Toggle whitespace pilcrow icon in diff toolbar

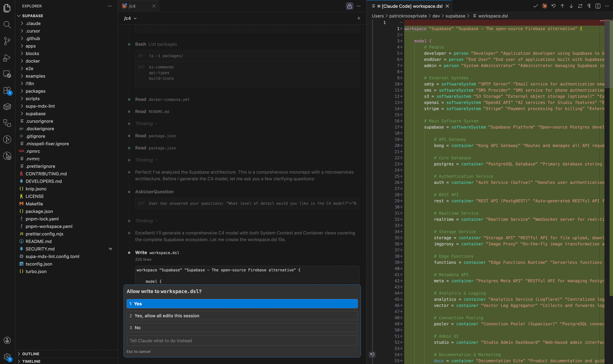coord(589,6)
